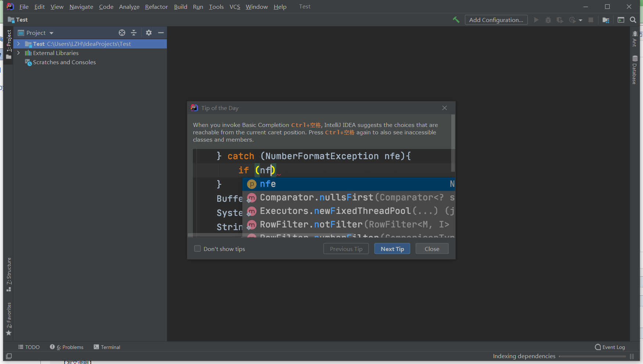Click the Close button in Tip of the Day

pos(432,249)
